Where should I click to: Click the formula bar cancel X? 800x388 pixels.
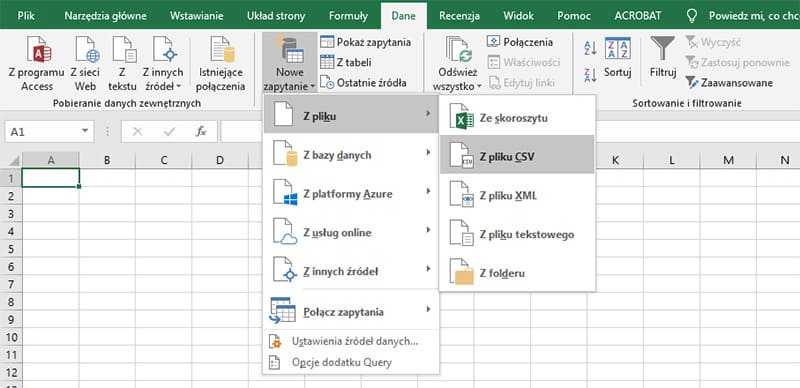click(x=137, y=132)
